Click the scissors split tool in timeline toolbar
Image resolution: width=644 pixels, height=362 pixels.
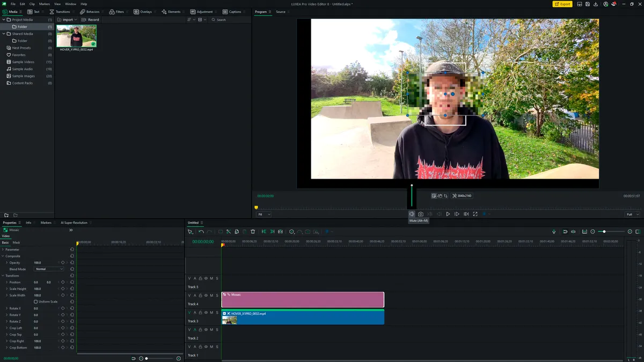(229, 232)
